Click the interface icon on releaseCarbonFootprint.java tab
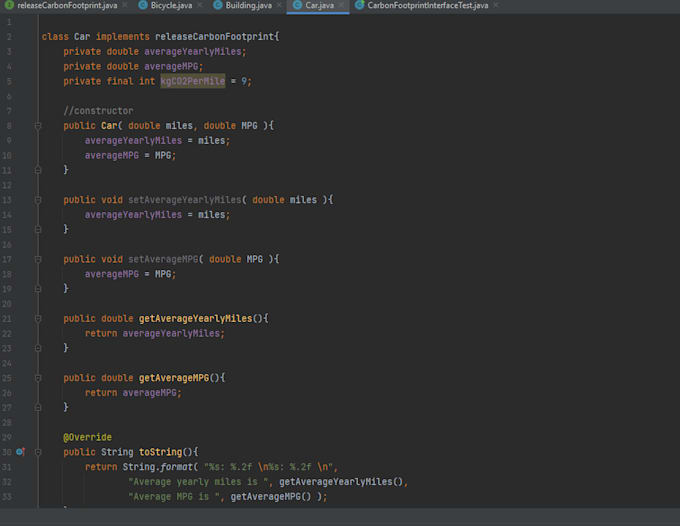Viewport: 680px width, 526px height. (9, 5)
